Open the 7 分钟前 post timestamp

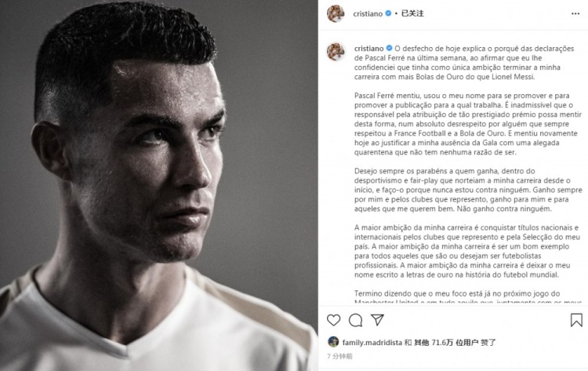(339, 356)
